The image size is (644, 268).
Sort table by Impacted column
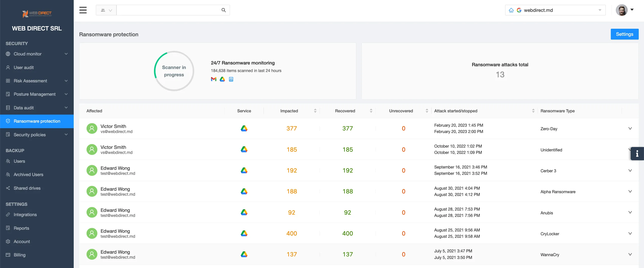pos(315,111)
